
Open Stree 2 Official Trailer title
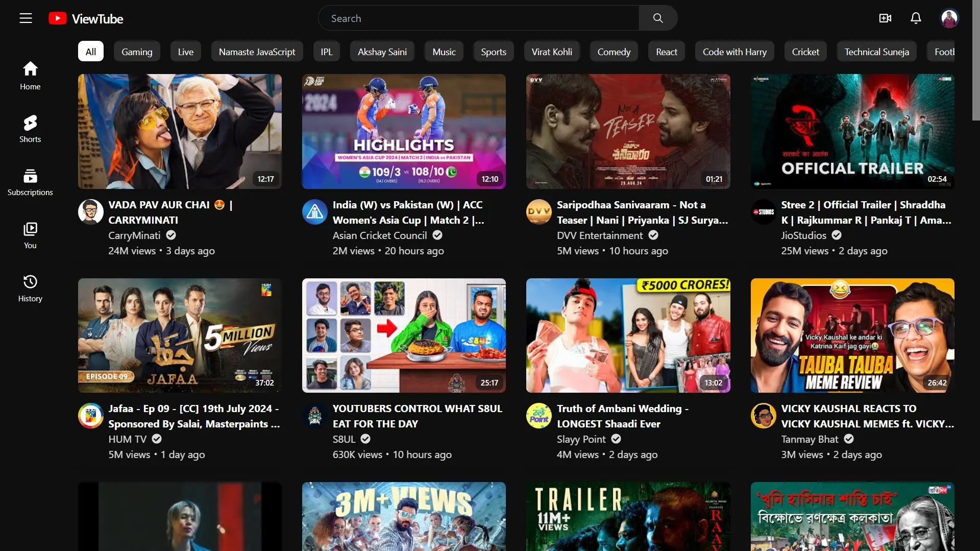pos(866,212)
